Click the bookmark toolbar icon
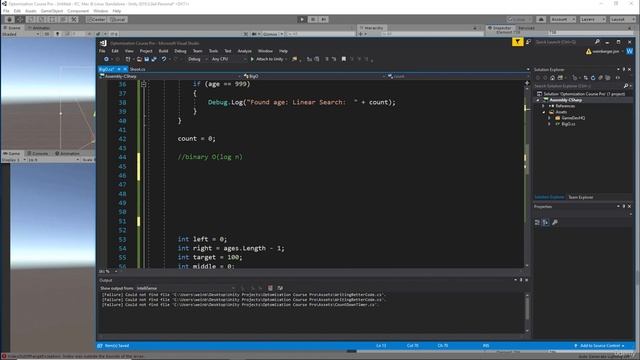This screenshot has width=640, height=360. pos(344,59)
